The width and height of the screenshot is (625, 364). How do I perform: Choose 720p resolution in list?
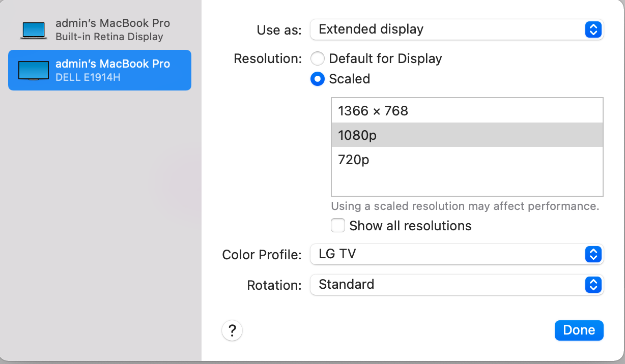[x=354, y=160]
